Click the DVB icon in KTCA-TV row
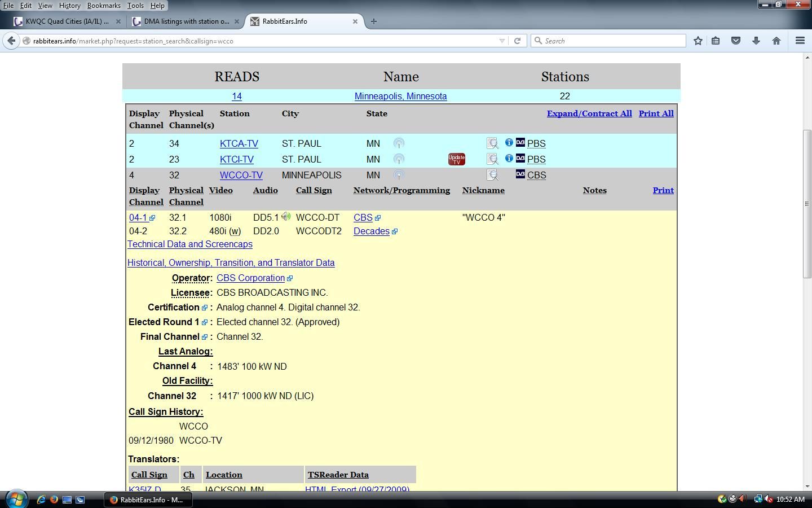 520,142
